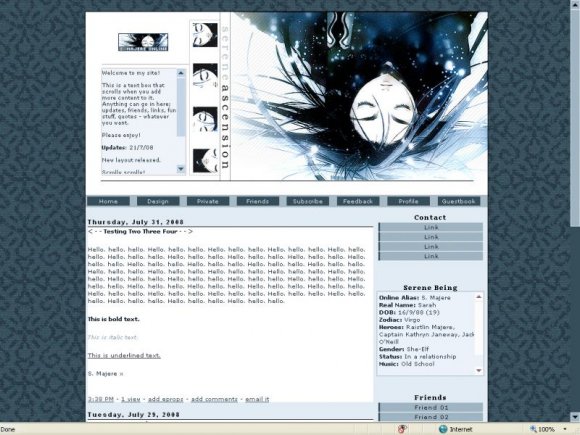Click the 'add eprops' link
This screenshot has height=435, width=580.
165,399
